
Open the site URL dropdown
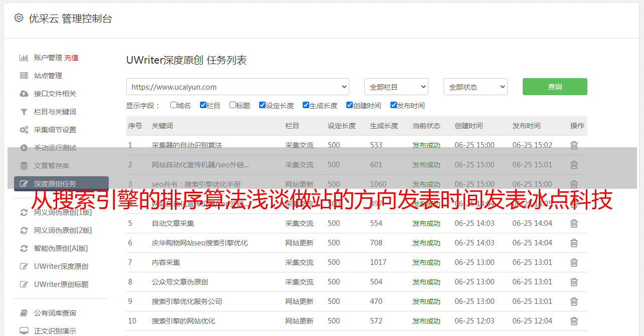click(238, 87)
